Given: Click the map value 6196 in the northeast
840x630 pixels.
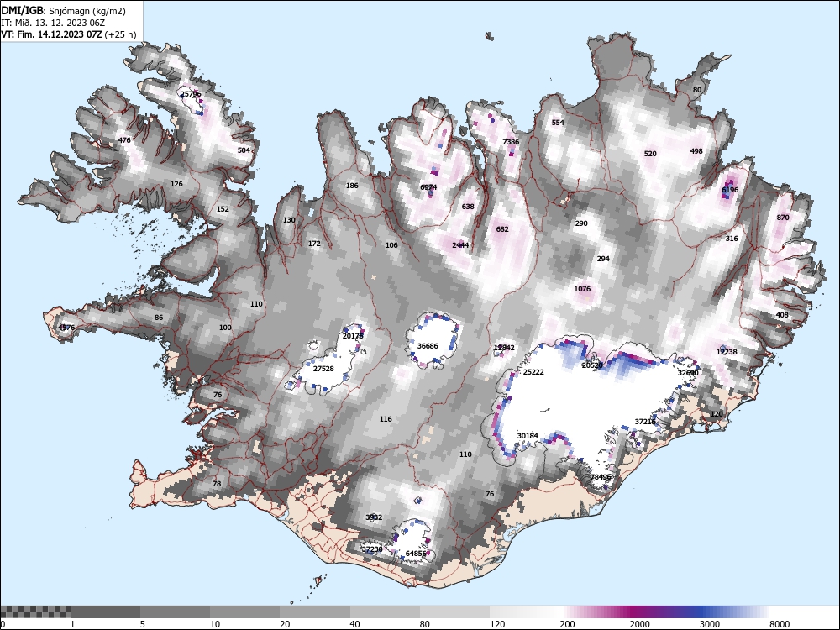Looking at the screenshot, I should [730, 190].
